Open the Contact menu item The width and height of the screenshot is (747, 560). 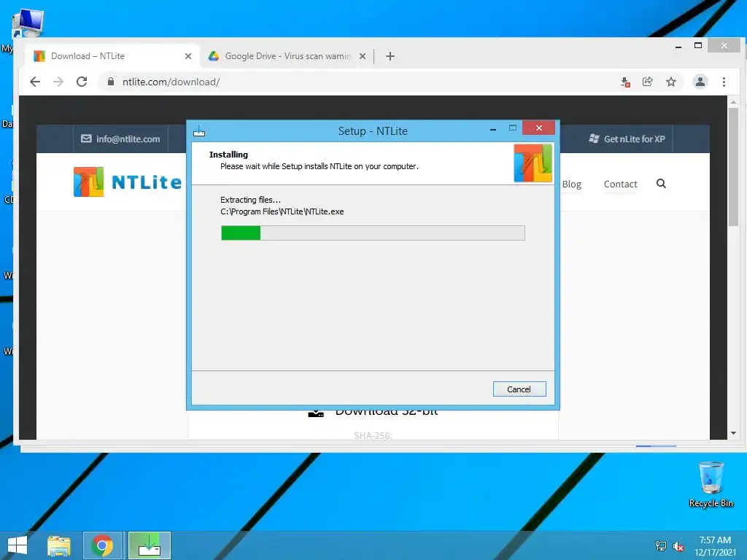pyautogui.click(x=620, y=184)
